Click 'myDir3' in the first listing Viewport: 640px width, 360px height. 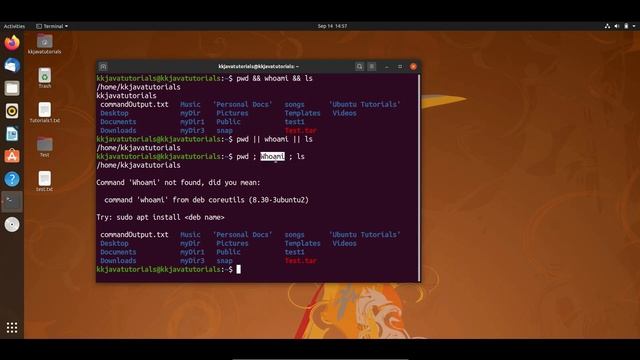192,131
